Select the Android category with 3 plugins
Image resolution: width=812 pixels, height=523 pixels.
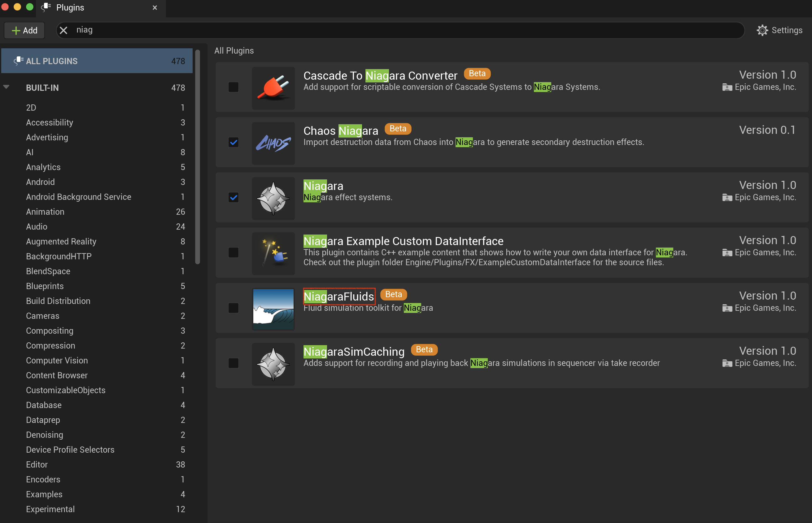pyautogui.click(x=97, y=182)
